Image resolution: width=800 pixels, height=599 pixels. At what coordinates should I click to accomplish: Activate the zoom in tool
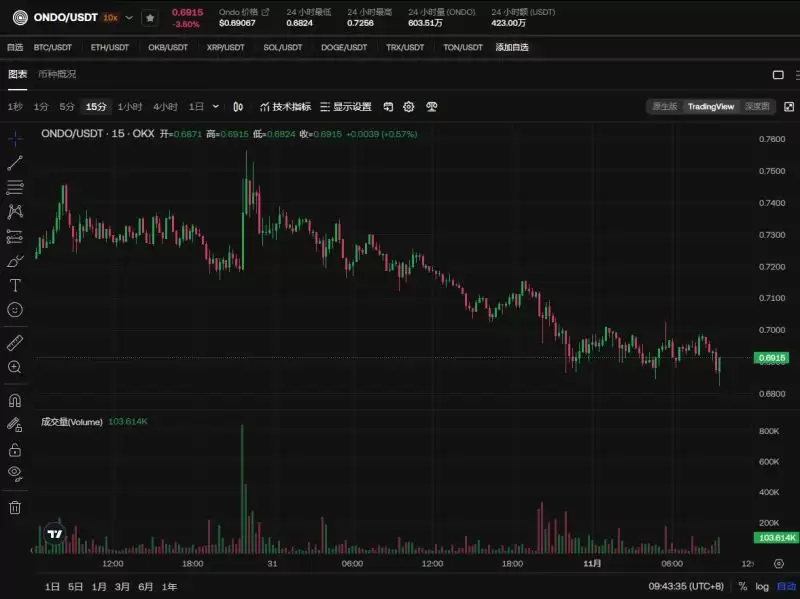coord(15,367)
